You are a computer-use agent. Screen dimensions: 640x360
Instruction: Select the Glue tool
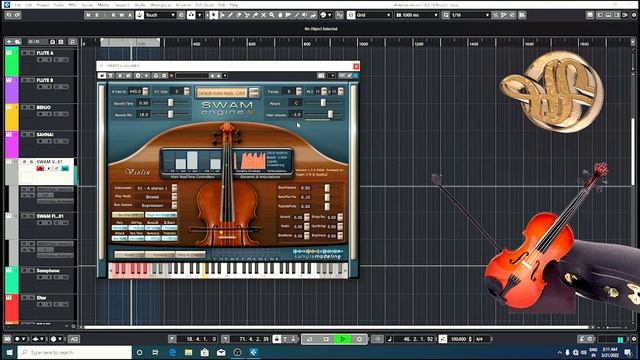[x=255, y=15]
